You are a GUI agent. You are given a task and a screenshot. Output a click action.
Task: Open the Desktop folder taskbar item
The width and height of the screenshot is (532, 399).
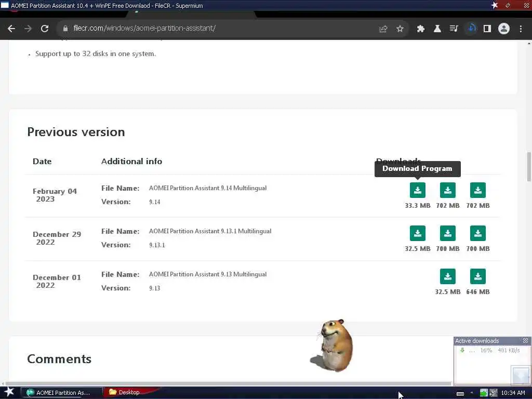(x=129, y=392)
